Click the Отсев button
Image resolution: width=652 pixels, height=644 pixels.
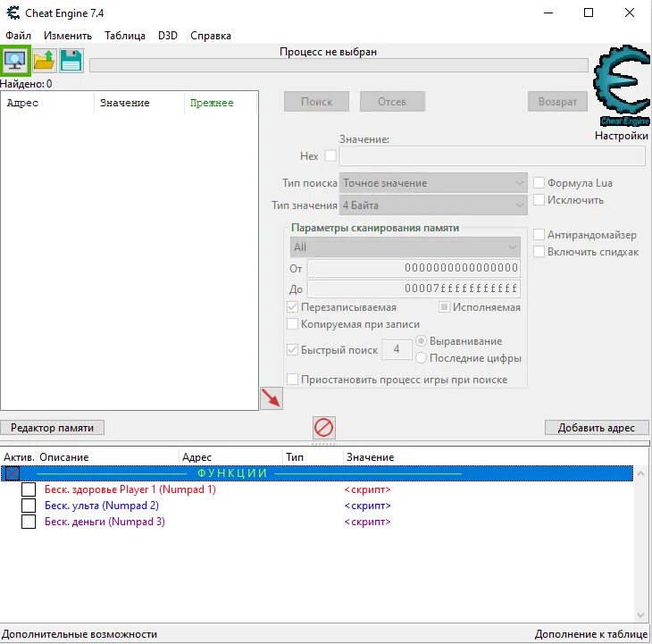[392, 102]
